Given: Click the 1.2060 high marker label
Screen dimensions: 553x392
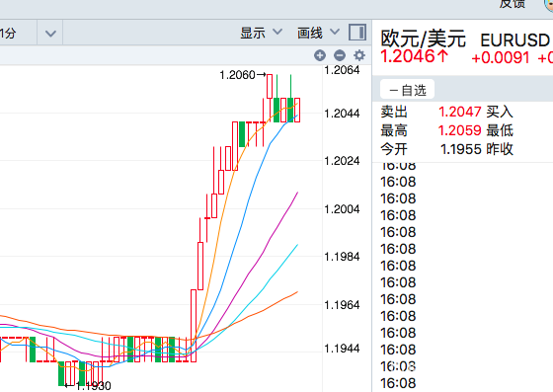Looking at the screenshot, I should pos(237,75).
